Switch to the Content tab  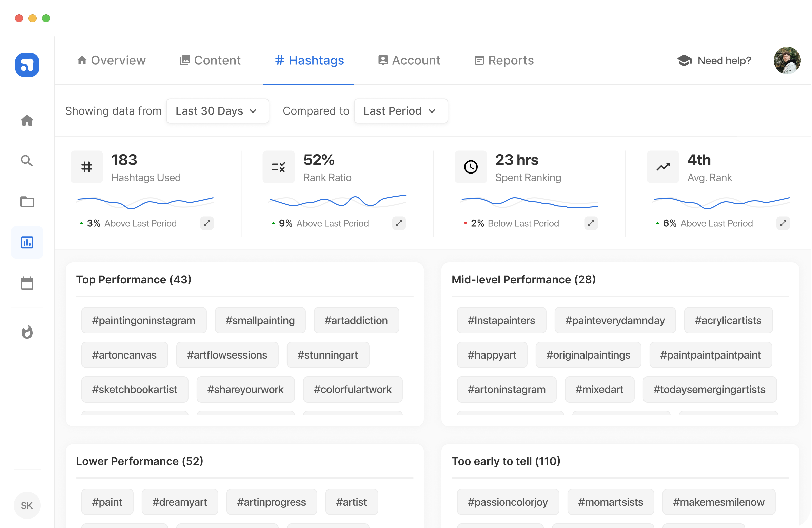coord(210,60)
